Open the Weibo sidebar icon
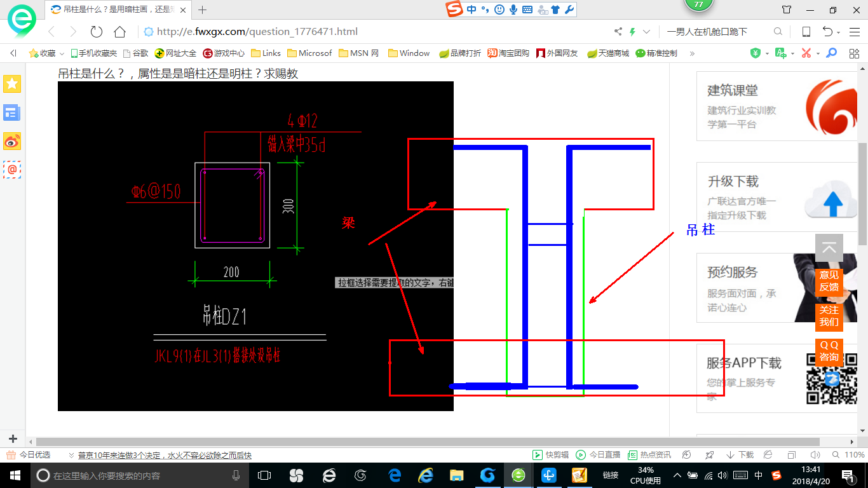868x488 pixels. [x=12, y=141]
